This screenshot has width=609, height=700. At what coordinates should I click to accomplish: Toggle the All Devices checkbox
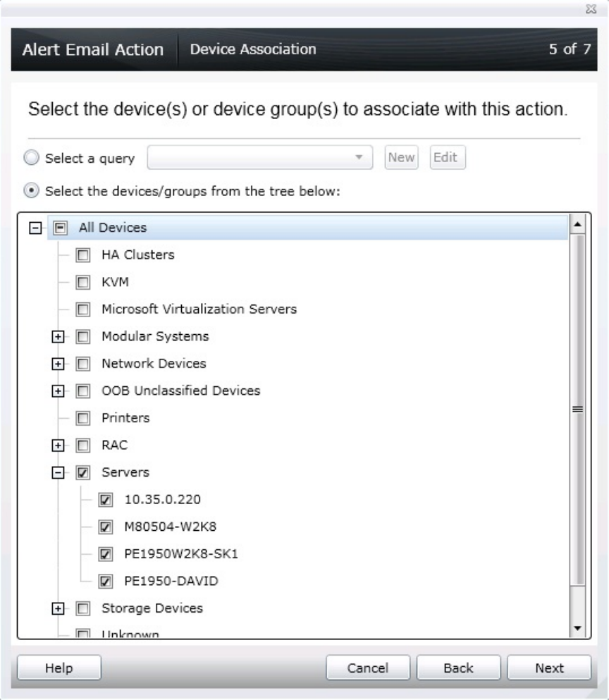(60, 228)
